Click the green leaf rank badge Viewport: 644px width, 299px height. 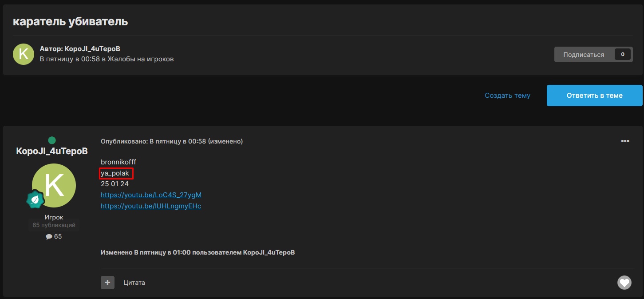[x=35, y=200]
